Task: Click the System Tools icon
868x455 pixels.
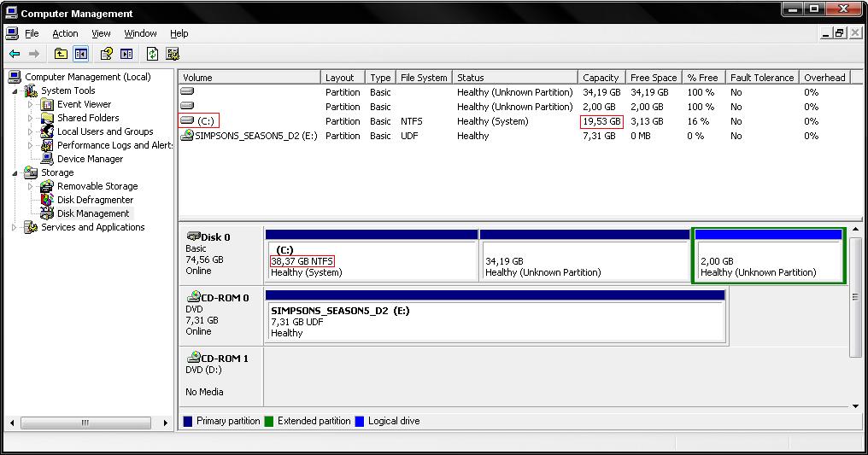Action: tap(31, 90)
